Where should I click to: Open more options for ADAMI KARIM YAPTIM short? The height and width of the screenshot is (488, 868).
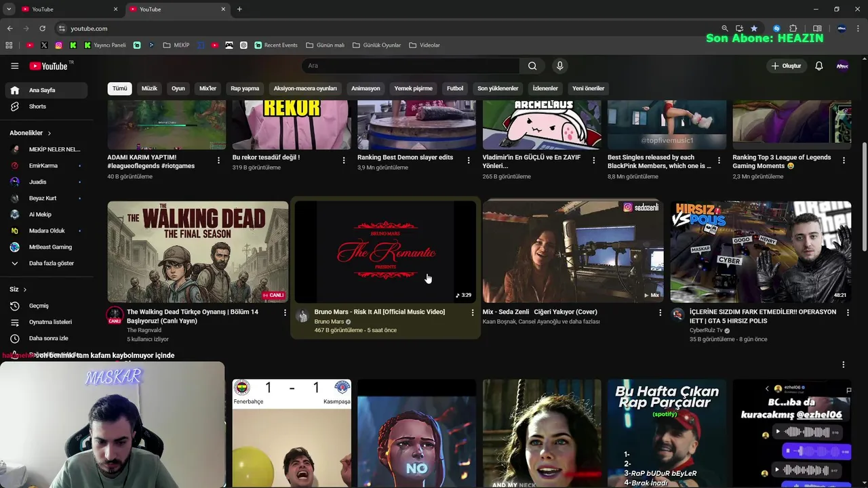218,161
